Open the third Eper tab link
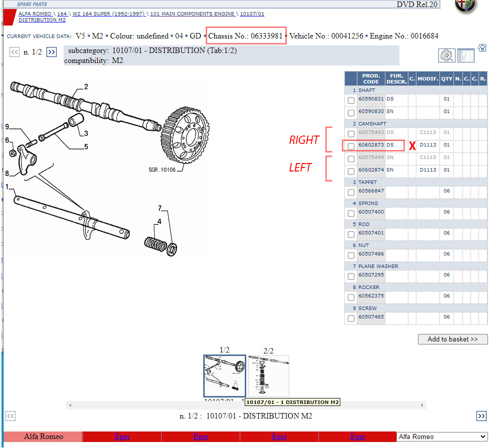The height and width of the screenshot is (448, 492). pyautogui.click(x=279, y=436)
